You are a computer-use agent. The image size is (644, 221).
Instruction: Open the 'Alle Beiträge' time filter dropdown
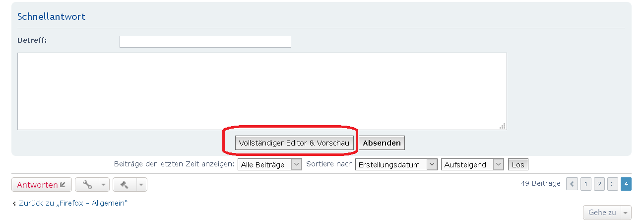click(x=270, y=165)
